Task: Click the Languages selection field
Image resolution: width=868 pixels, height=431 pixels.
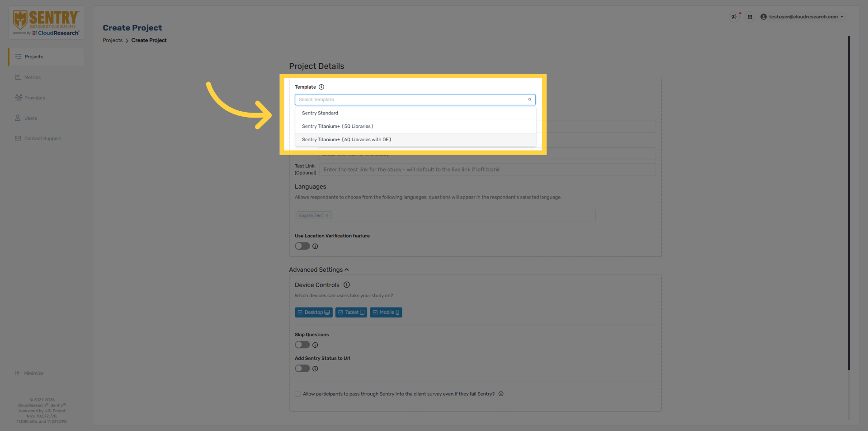Action: coord(445,215)
